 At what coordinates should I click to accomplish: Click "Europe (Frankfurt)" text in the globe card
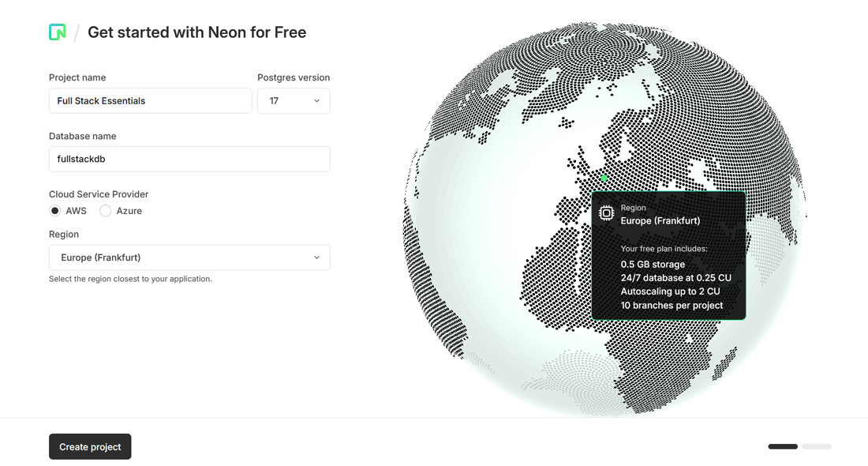pyautogui.click(x=660, y=220)
